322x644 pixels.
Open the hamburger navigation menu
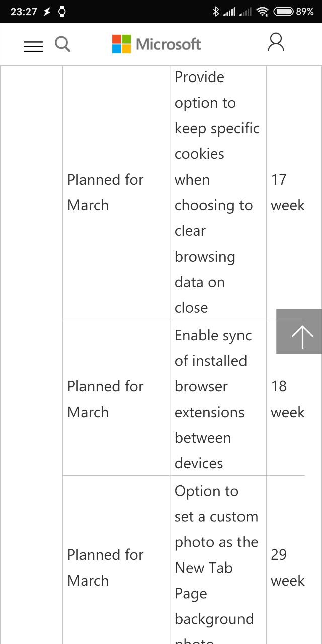[x=33, y=46]
